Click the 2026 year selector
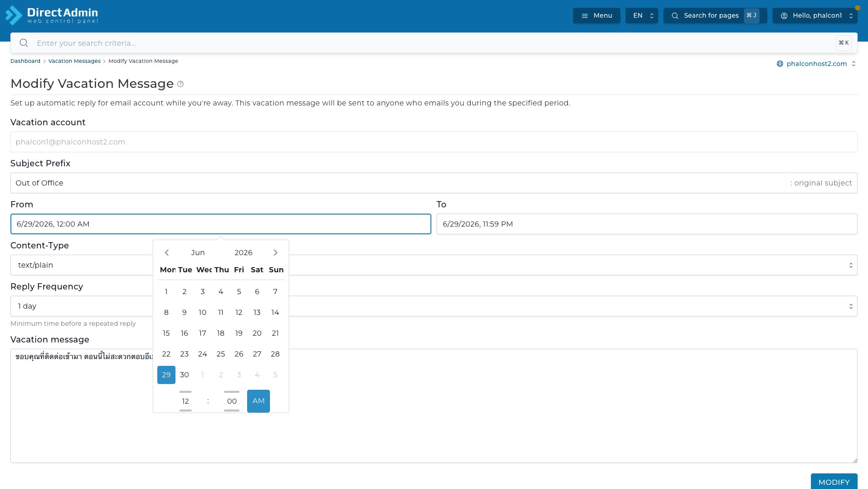The width and height of the screenshot is (868, 489). point(243,253)
